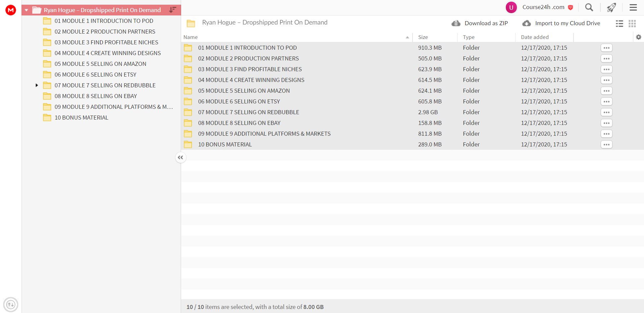Click 07 MODULE 7 SELLING ON REDBUBBLE list name
The image size is (644, 313).
pos(249,112)
